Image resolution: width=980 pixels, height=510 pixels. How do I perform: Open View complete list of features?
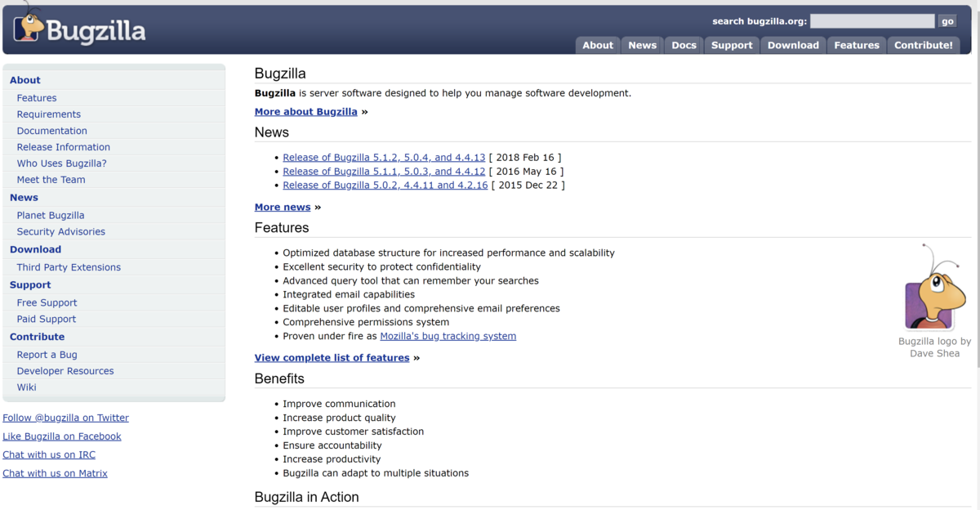click(x=332, y=358)
